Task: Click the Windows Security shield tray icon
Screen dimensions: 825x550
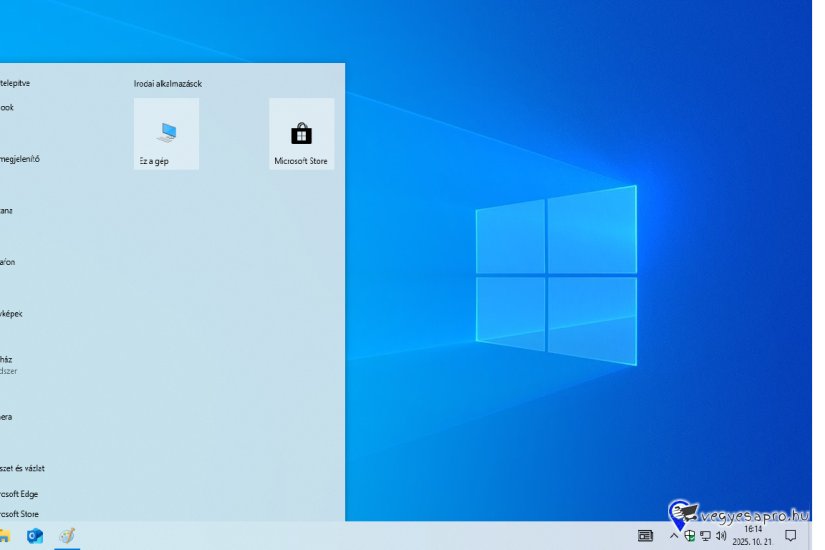Action: 690,536
